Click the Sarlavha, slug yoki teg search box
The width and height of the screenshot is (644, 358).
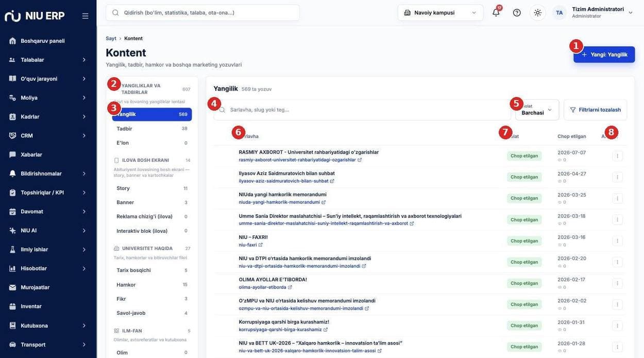coord(362,110)
